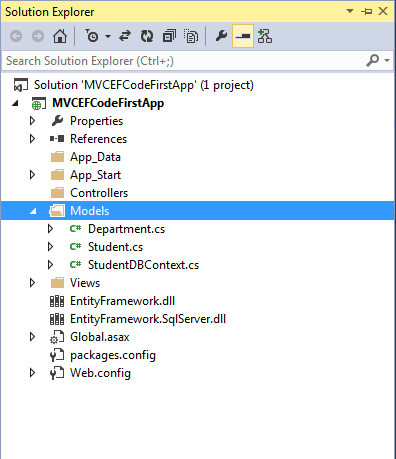Click the open Models folder icon
Screen dimensions: 396x459
click(x=57, y=211)
